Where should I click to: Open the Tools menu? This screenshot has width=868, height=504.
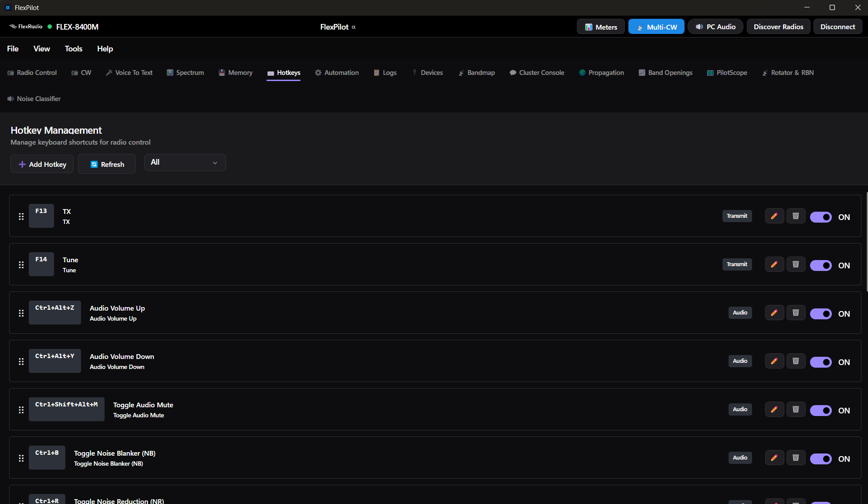tap(73, 49)
